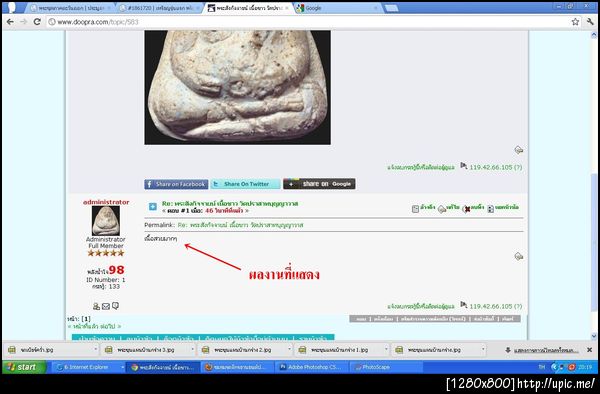Click the Permalink Re: link

tap(240, 225)
